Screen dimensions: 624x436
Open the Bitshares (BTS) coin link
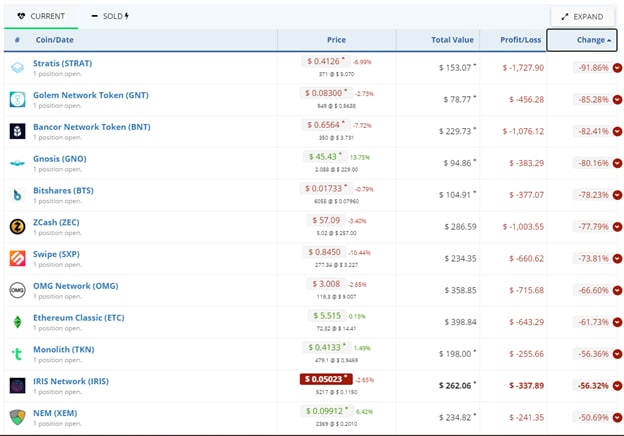tap(63, 191)
